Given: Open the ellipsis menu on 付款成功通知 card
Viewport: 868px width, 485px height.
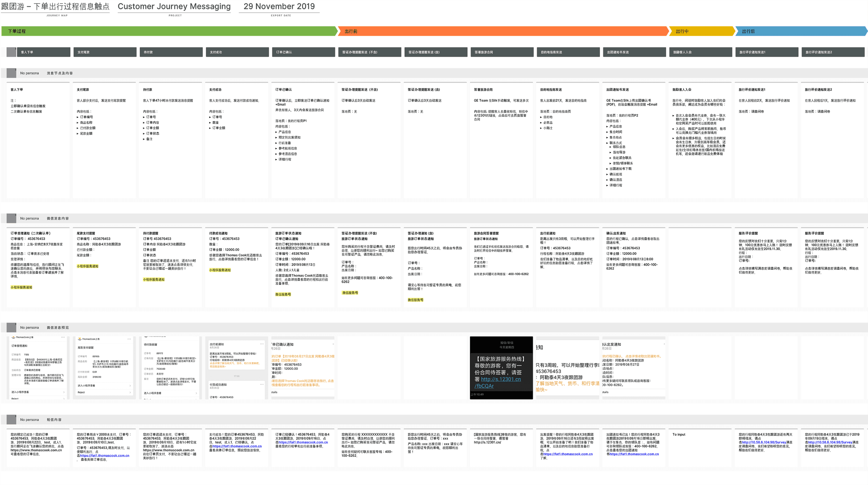Looking at the screenshot, I should tap(262, 384).
